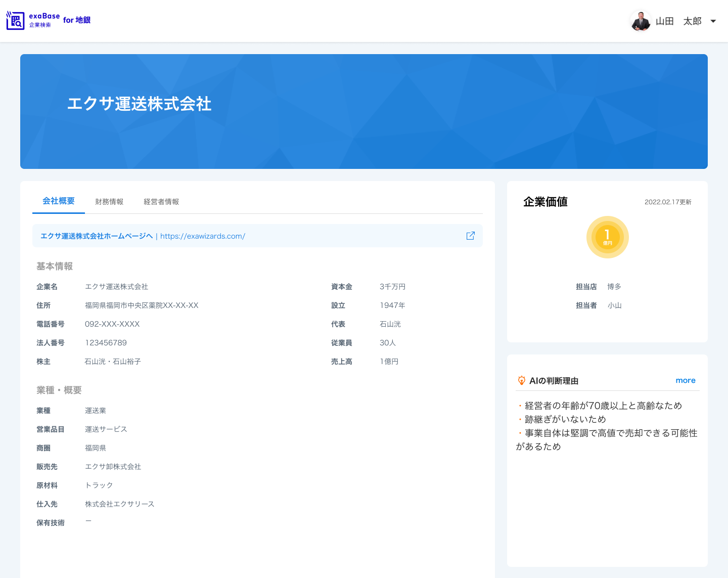Click the 1億円 enterprise value medal badge
Screen dimensions: 728x578
(x=607, y=237)
